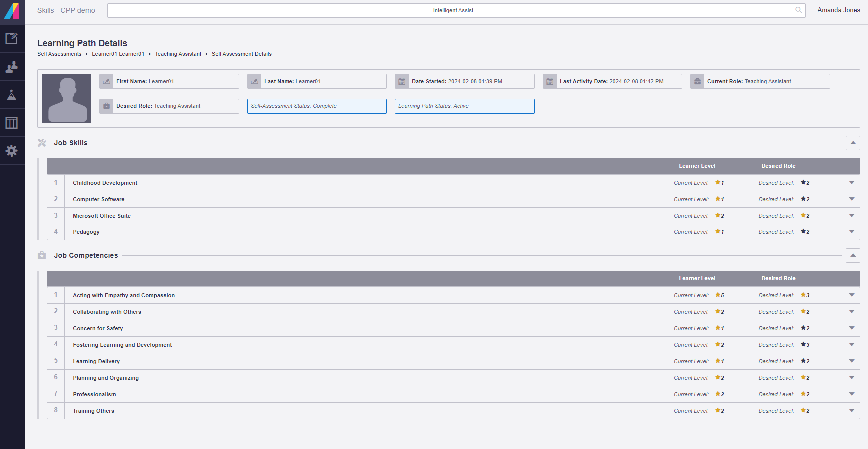Click the Self-Assessment Status: Complete field
The image size is (868, 449).
(317, 106)
